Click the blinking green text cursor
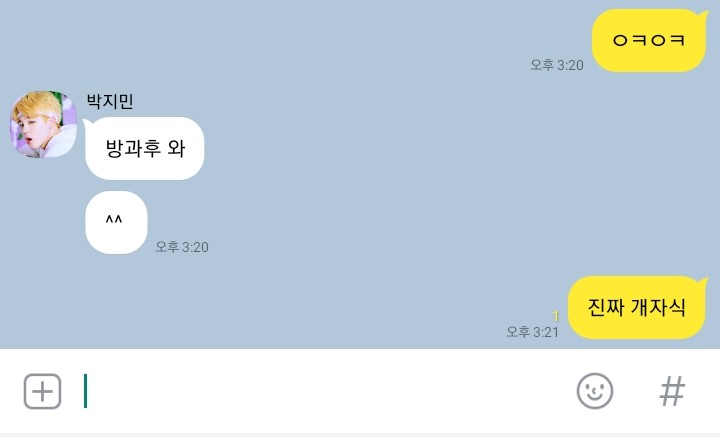 coord(85,391)
